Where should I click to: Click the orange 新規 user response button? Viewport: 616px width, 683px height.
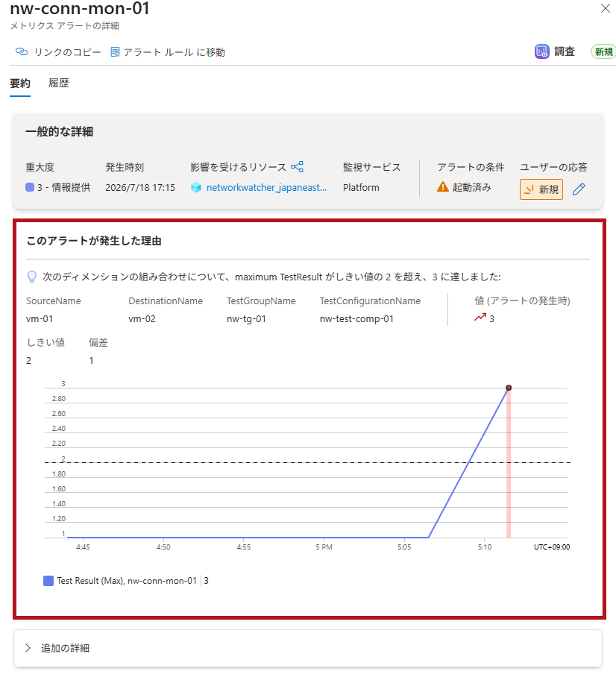point(541,189)
